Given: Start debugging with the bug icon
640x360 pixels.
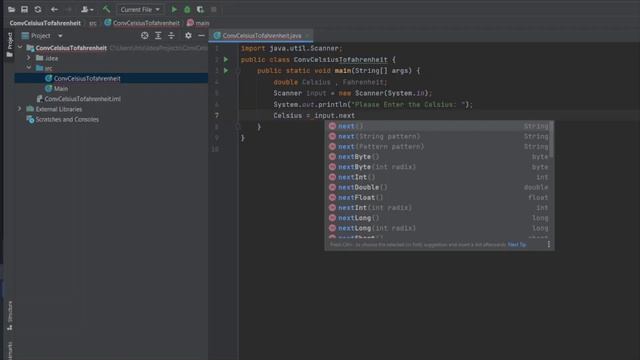Looking at the screenshot, I should point(187,9).
